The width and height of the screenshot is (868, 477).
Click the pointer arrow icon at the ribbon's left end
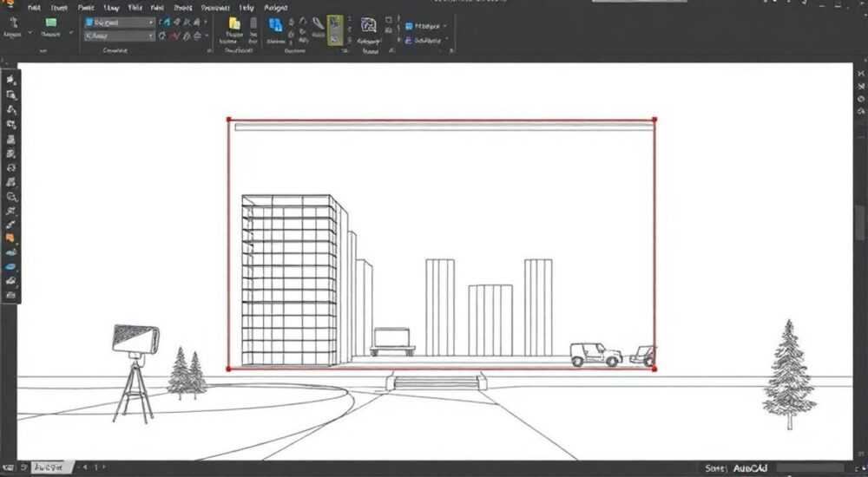pos(14,23)
